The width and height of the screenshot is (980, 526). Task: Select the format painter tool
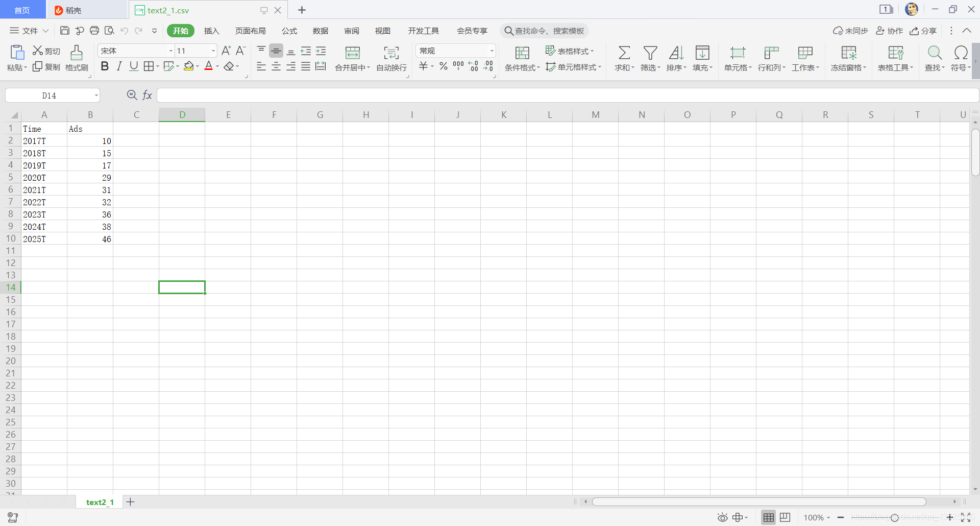click(x=76, y=57)
